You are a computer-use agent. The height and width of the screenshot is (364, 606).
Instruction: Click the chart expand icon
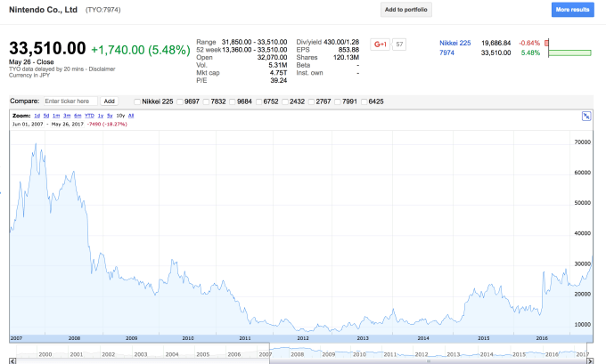pyautogui.click(x=586, y=116)
